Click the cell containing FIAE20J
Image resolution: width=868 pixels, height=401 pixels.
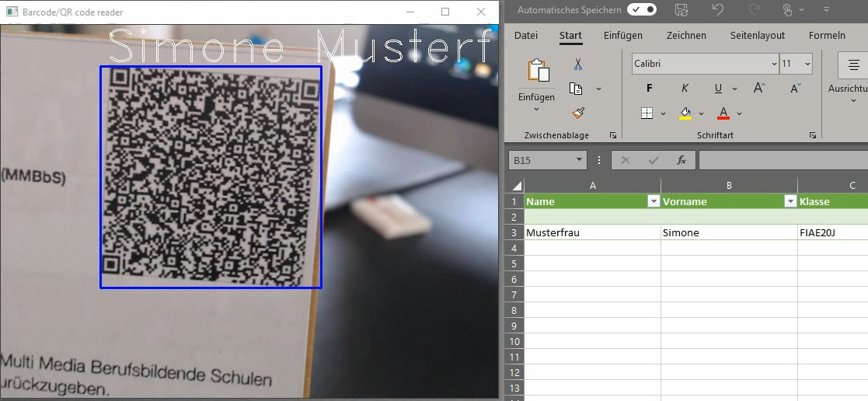point(832,232)
